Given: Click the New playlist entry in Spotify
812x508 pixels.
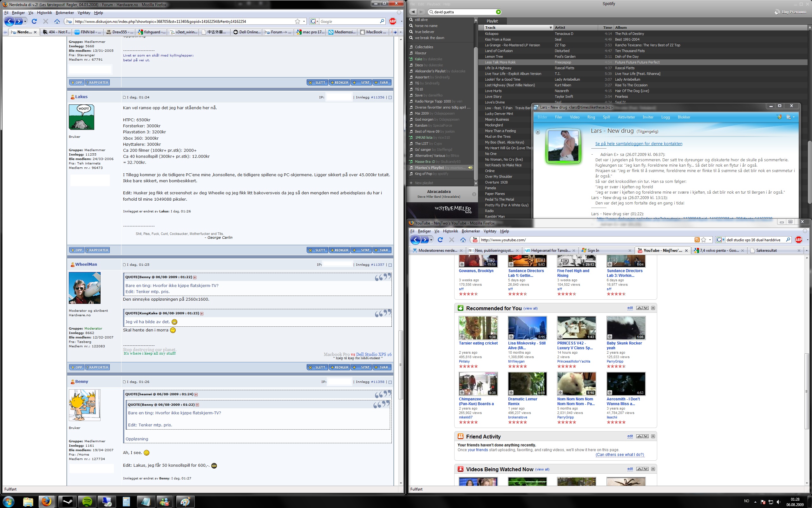Looking at the screenshot, I should [x=423, y=183].
